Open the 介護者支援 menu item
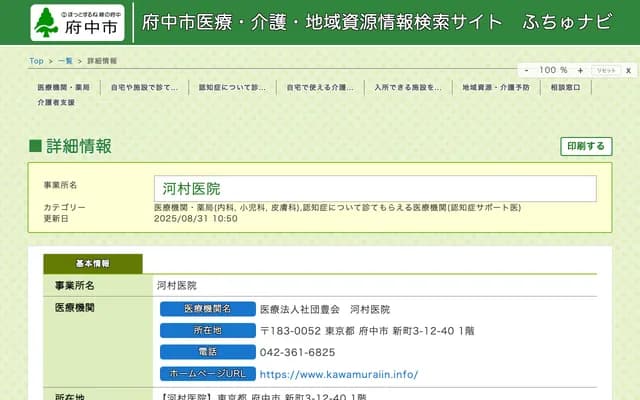The image size is (640, 400). pyautogui.click(x=56, y=102)
